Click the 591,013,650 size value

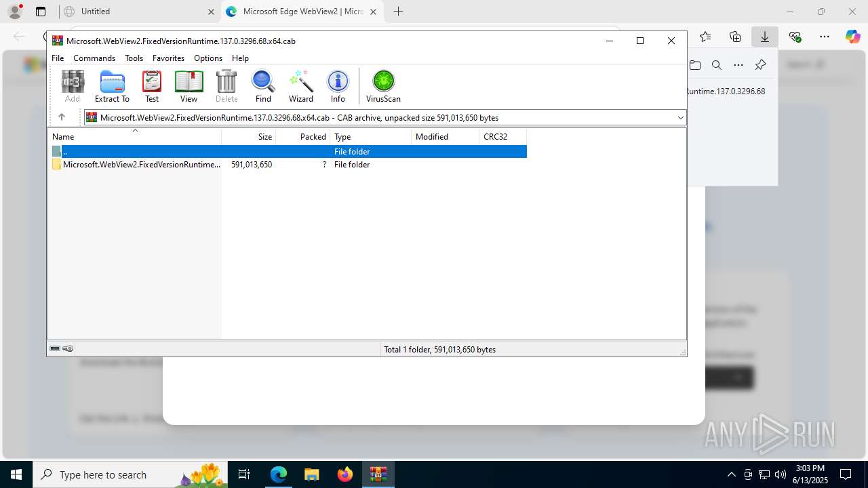point(252,165)
